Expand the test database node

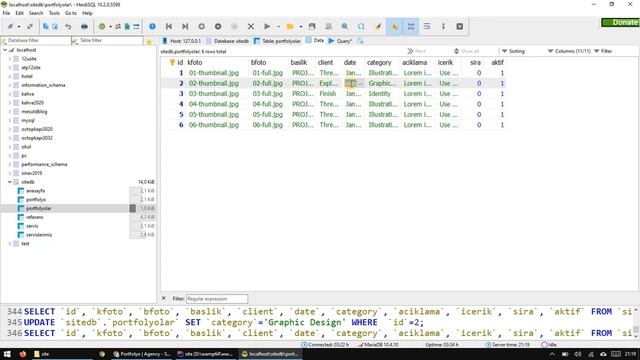10,244
